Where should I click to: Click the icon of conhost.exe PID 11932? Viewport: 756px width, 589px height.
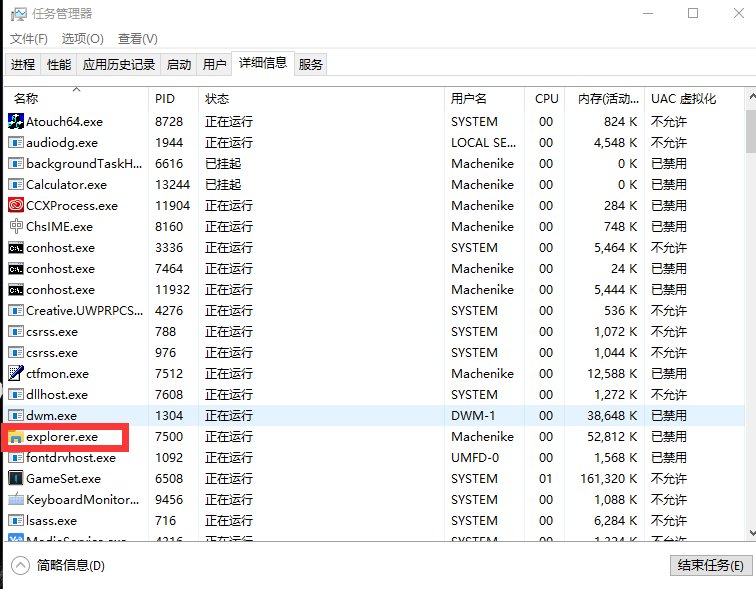click(x=16, y=290)
